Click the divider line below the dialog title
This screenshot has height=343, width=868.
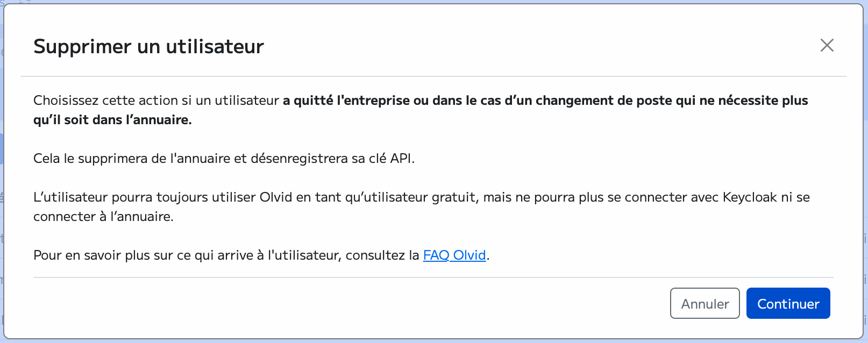coord(433,76)
